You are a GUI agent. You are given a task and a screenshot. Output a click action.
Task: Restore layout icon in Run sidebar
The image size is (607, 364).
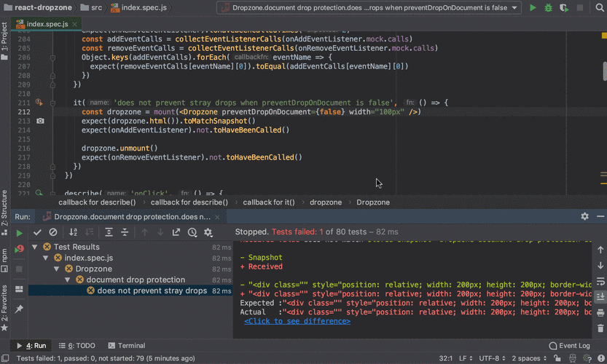coord(19,289)
